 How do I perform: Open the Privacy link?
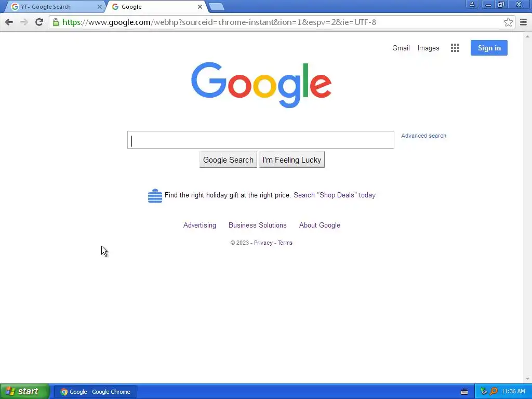(263, 243)
